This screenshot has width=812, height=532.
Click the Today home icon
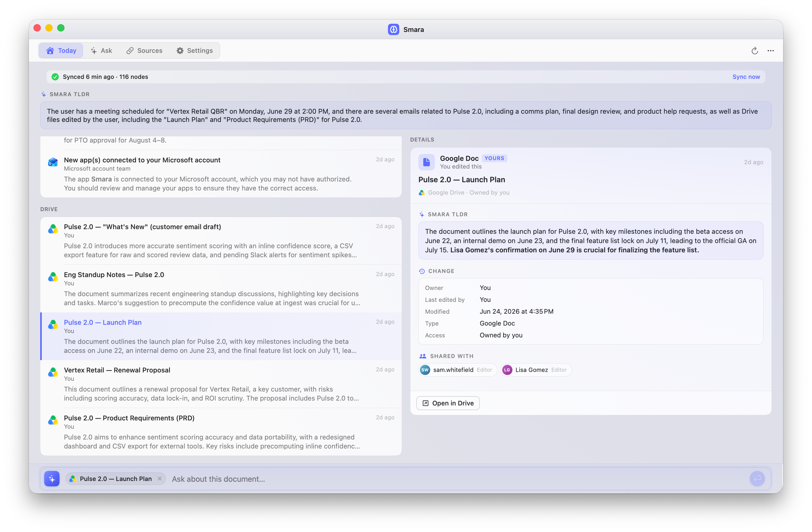[50, 51]
